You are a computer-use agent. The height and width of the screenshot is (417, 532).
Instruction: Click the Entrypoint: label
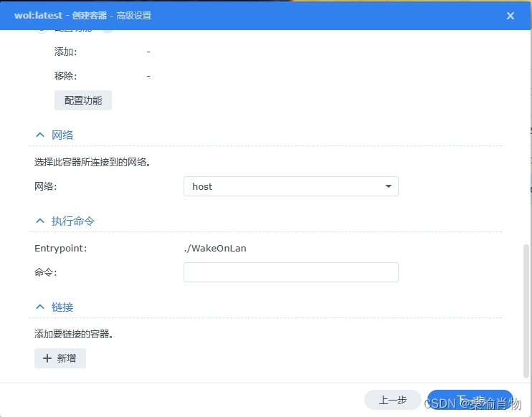point(61,249)
